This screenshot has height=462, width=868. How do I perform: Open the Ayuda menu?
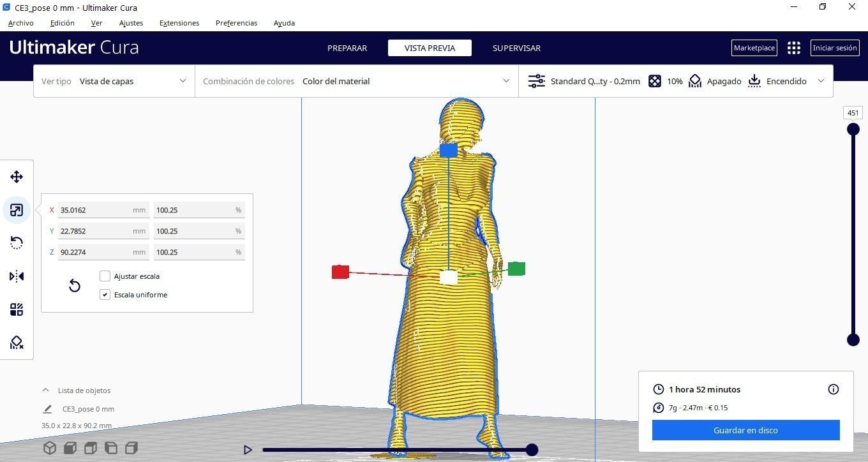pyautogui.click(x=284, y=23)
